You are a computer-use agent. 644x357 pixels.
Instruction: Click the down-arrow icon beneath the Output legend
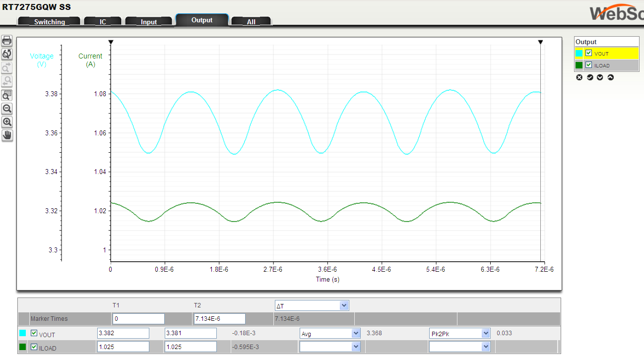[600, 77]
